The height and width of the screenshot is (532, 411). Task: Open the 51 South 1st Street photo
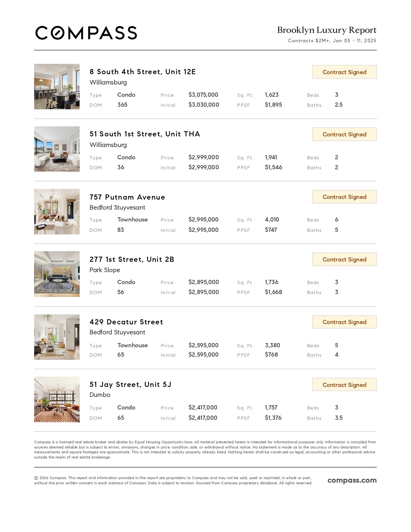[57, 149]
